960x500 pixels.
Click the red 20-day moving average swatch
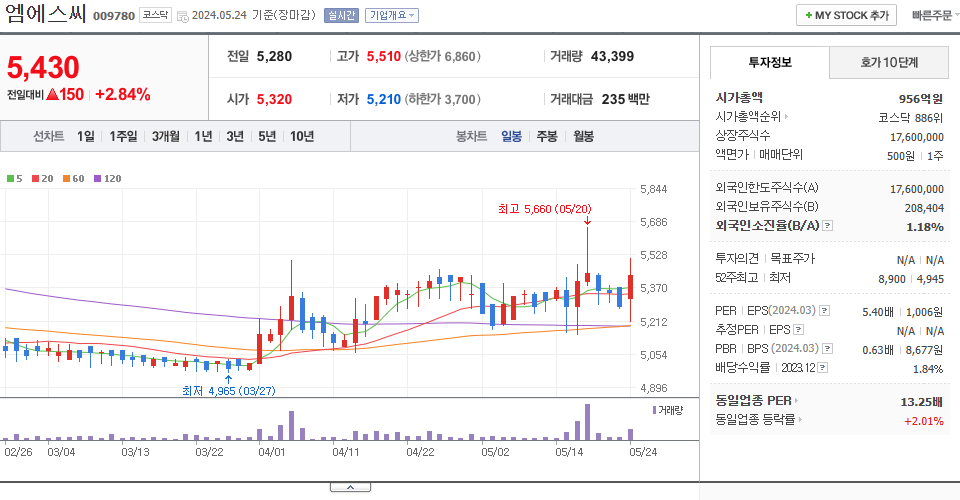(x=36, y=179)
